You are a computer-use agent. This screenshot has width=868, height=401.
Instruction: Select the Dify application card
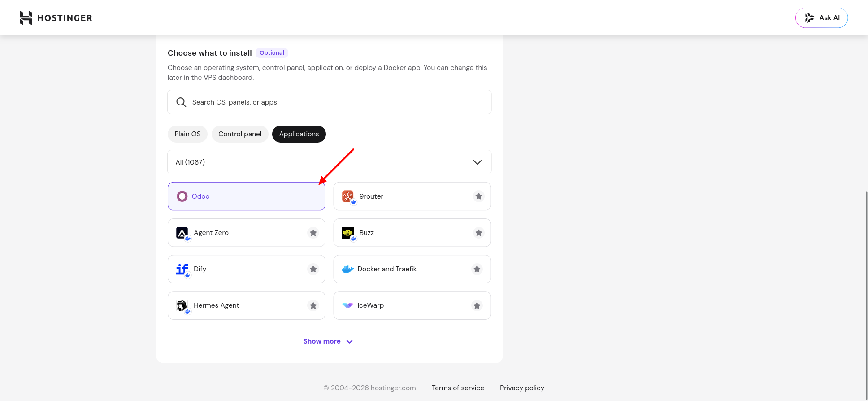(247, 269)
